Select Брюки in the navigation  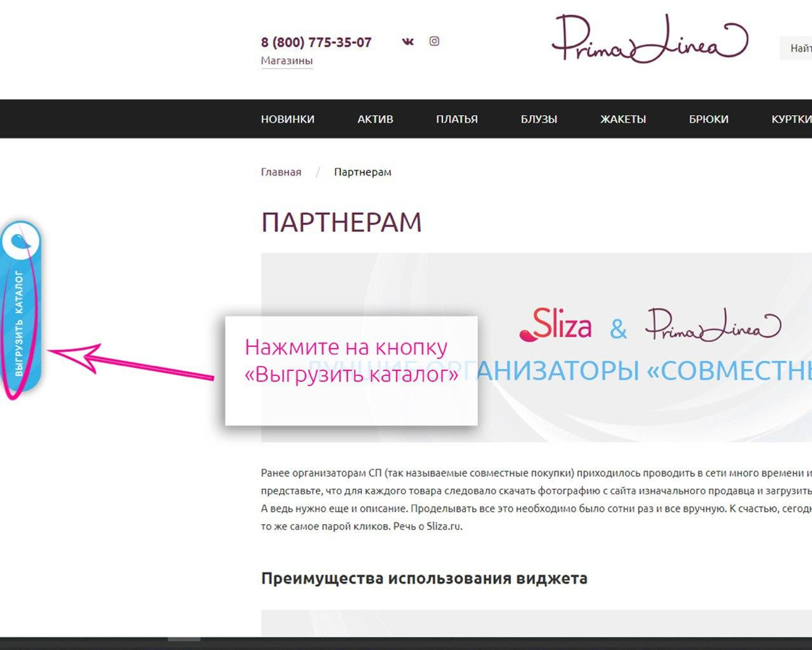(708, 119)
